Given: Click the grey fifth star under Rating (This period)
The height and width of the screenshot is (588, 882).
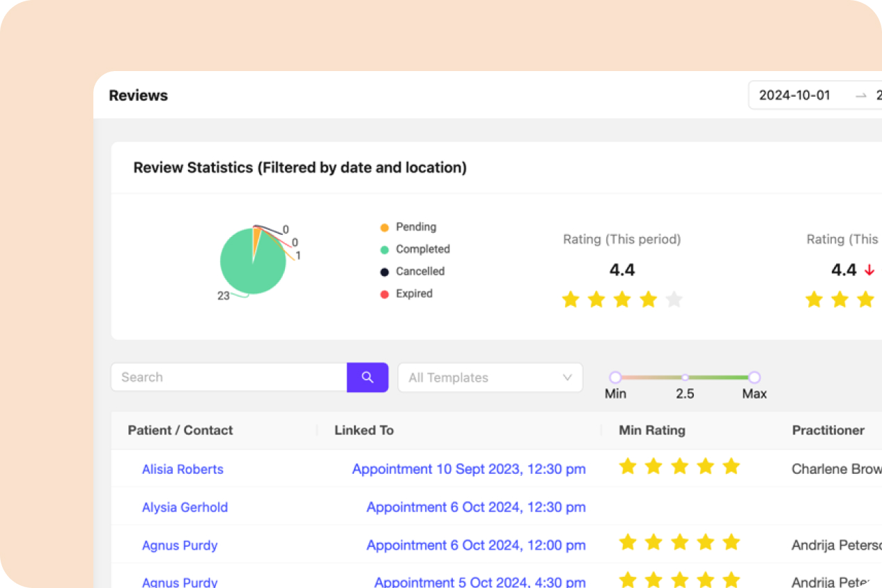Looking at the screenshot, I should coord(674,300).
